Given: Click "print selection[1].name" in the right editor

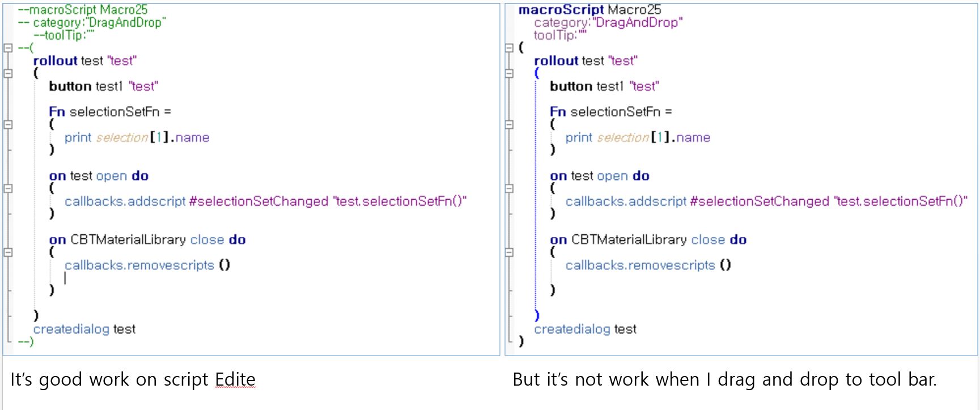Looking at the screenshot, I should click(x=638, y=137).
